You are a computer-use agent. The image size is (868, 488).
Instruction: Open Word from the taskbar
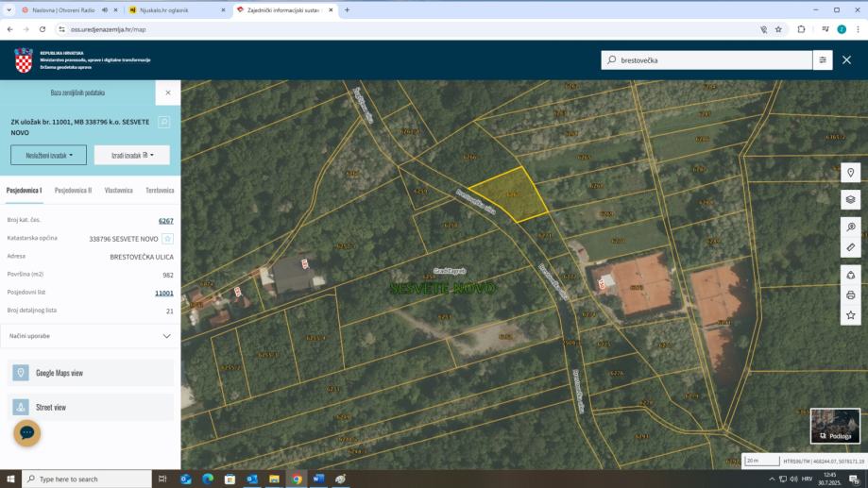[318, 480]
